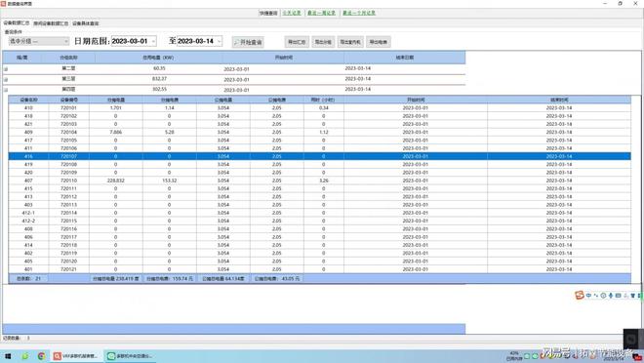Open the group selection combo box
The width and height of the screenshot is (644, 363).
click(39, 41)
